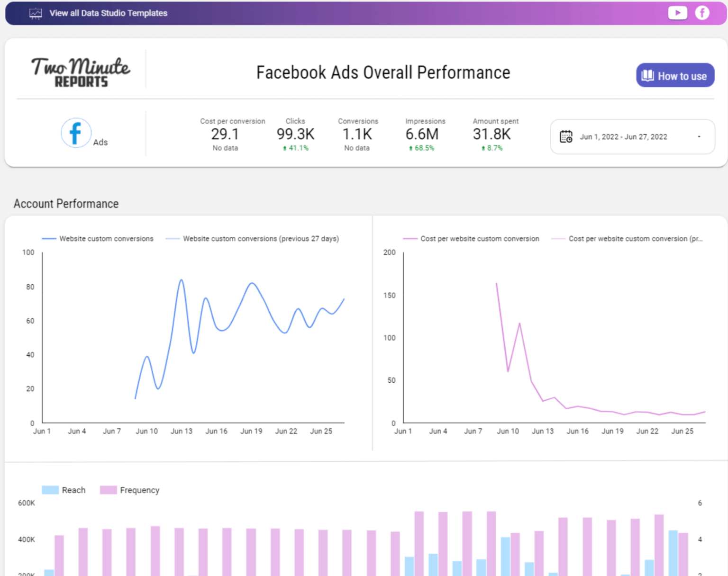Image resolution: width=728 pixels, height=576 pixels.
Task: Open the YouTube icon in the top bar
Action: tap(677, 13)
